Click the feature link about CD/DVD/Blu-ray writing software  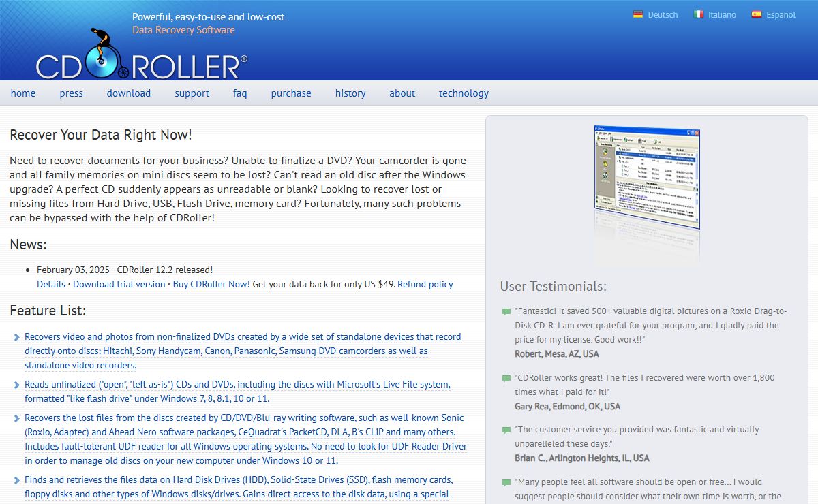245,439
